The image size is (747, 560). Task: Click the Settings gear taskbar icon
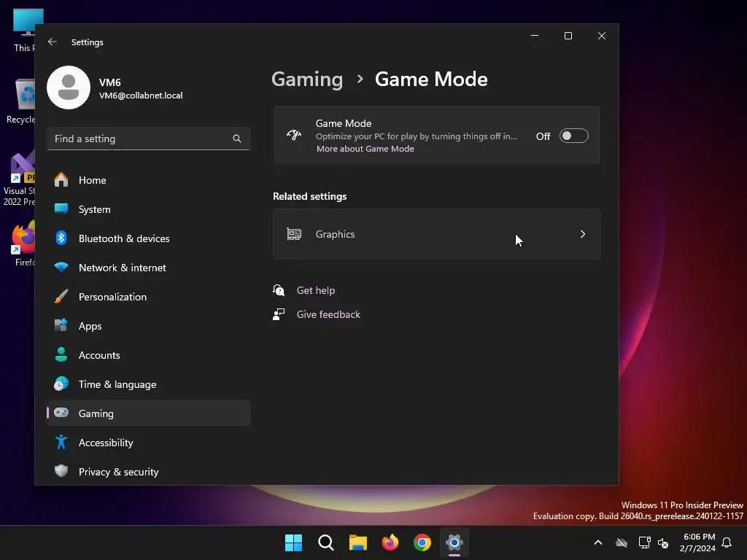[x=454, y=542]
